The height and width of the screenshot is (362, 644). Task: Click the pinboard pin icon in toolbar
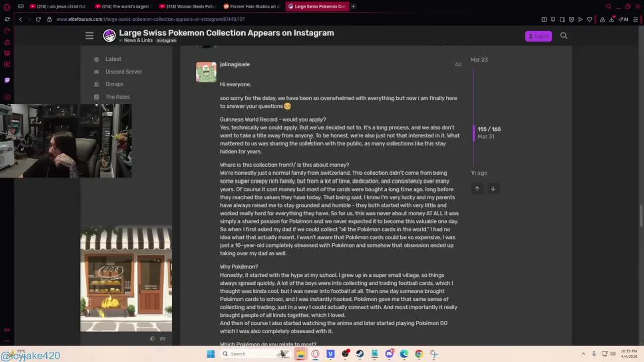[x=553, y=19]
